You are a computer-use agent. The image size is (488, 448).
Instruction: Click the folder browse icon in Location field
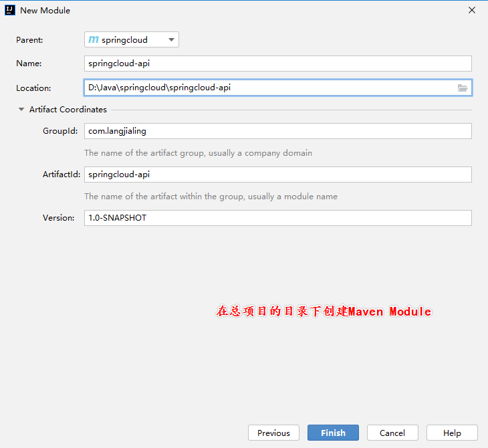[463, 88]
